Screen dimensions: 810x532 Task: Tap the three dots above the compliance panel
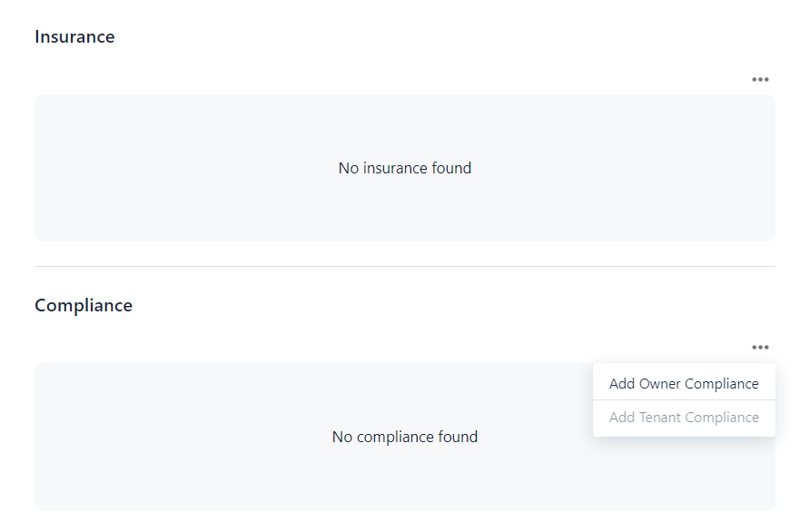pyautogui.click(x=760, y=348)
